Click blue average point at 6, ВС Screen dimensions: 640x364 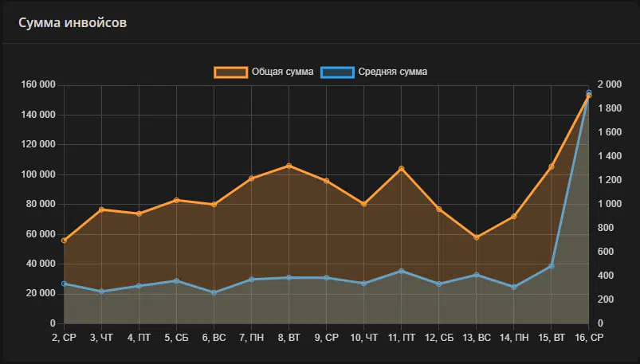coord(214,292)
